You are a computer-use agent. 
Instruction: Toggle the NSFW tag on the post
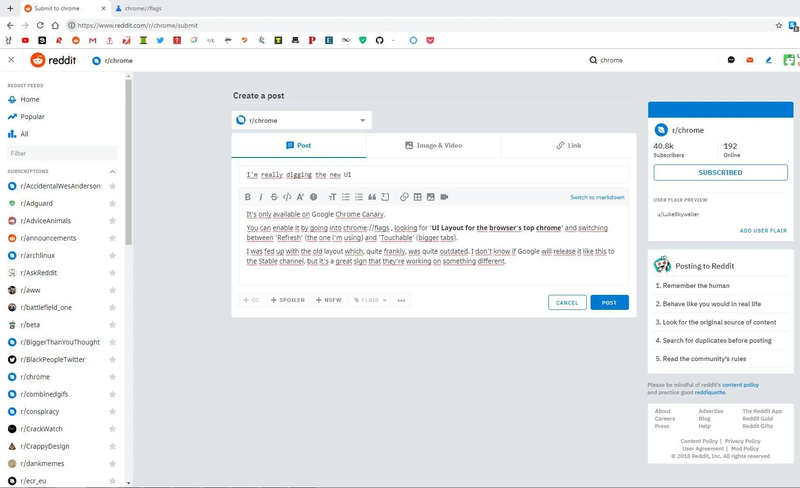(329, 300)
